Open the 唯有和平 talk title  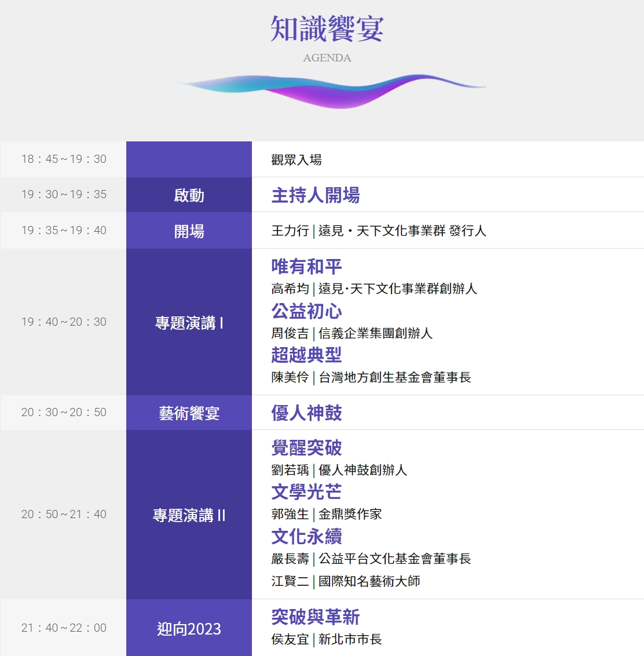point(306,267)
